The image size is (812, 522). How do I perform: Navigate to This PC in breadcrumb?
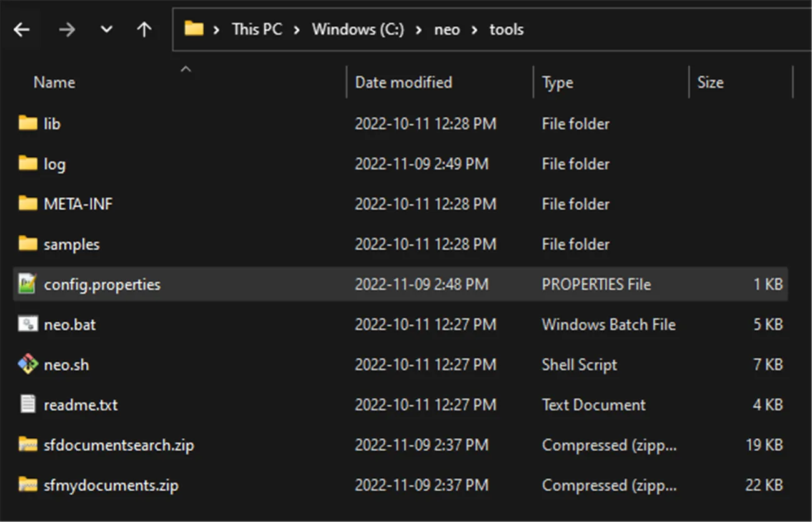[x=257, y=29]
